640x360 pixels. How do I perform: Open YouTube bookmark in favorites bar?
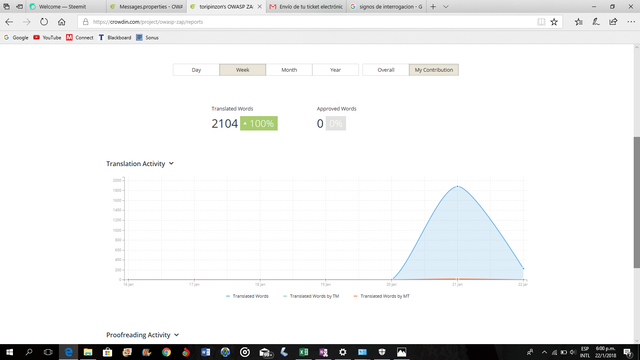(x=47, y=38)
